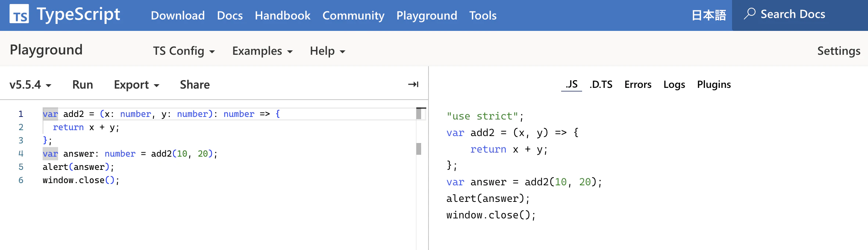Open the Errors tab
868x250 pixels.
click(638, 85)
